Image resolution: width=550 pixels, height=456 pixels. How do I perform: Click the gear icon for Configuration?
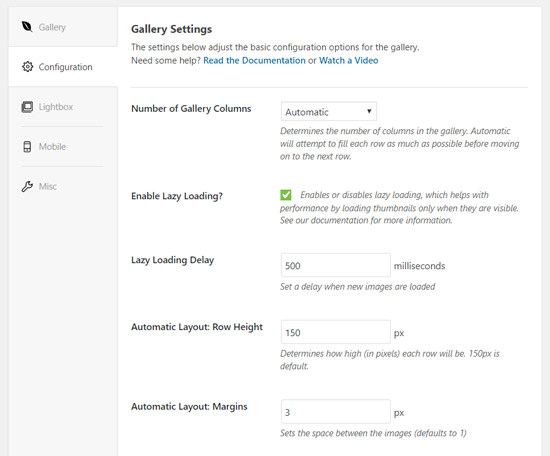(x=27, y=67)
